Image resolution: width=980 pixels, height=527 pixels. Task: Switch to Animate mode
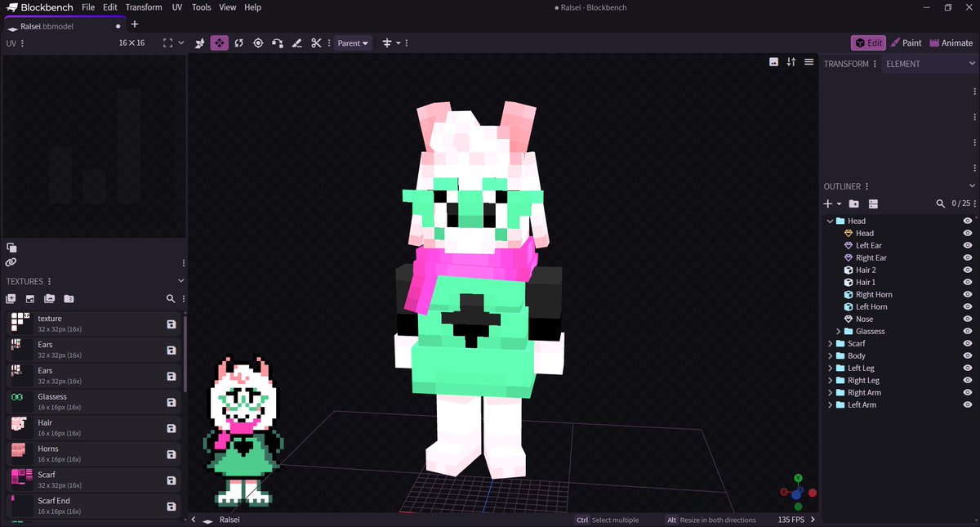951,42
